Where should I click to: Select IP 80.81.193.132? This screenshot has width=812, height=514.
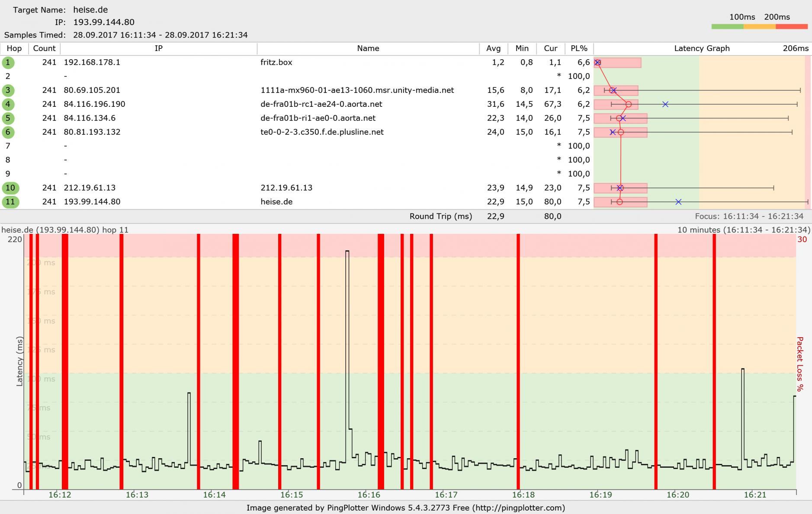92,132
